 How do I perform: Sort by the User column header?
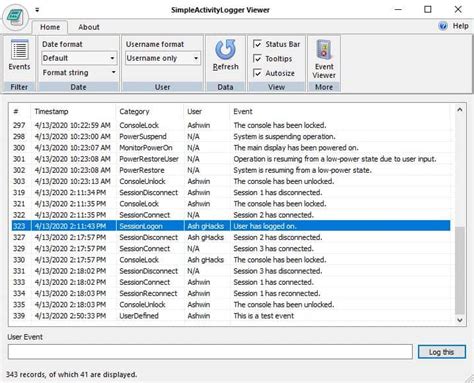207,112
